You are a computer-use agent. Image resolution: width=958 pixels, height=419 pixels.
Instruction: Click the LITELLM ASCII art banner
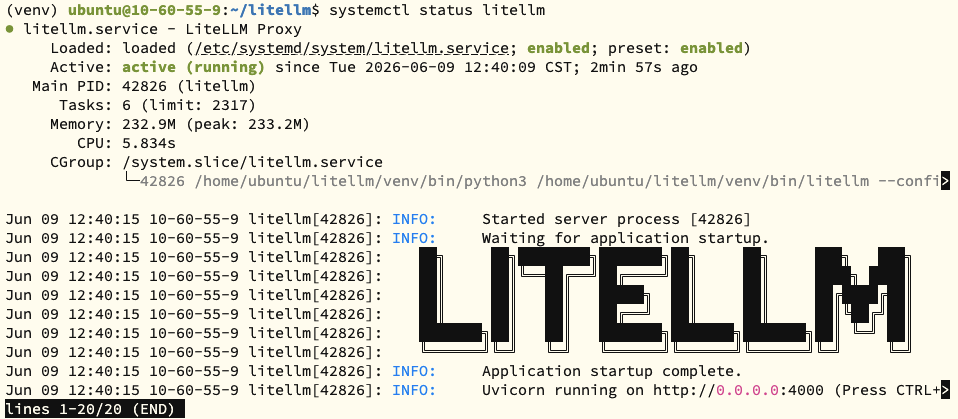click(665, 299)
